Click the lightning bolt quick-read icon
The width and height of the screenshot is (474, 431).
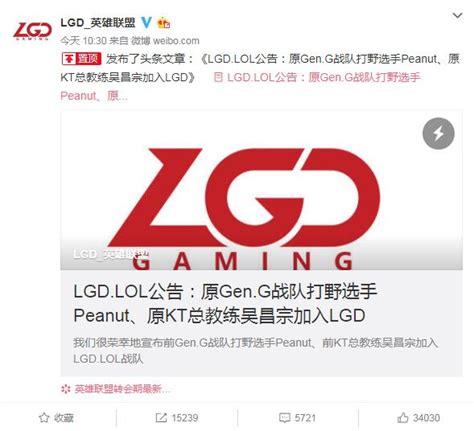click(438, 133)
